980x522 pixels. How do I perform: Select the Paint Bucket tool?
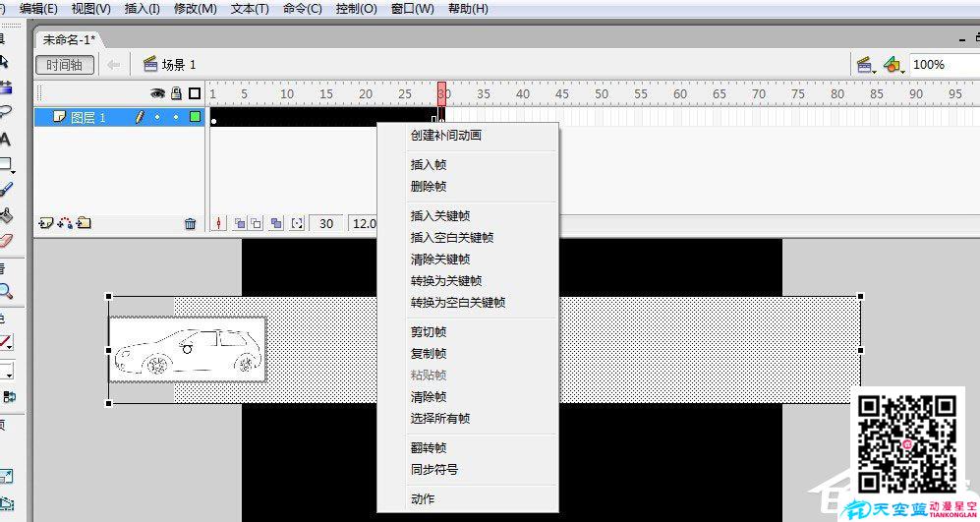point(6,215)
